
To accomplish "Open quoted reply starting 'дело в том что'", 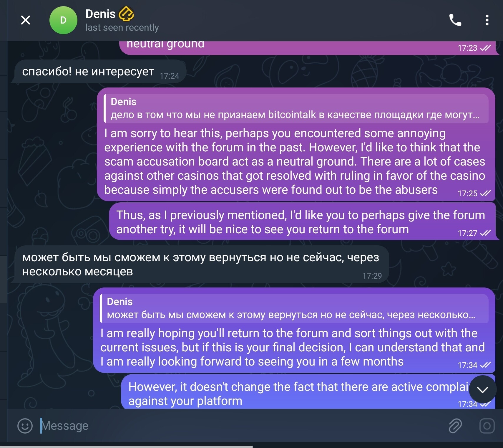I will coord(296,108).
